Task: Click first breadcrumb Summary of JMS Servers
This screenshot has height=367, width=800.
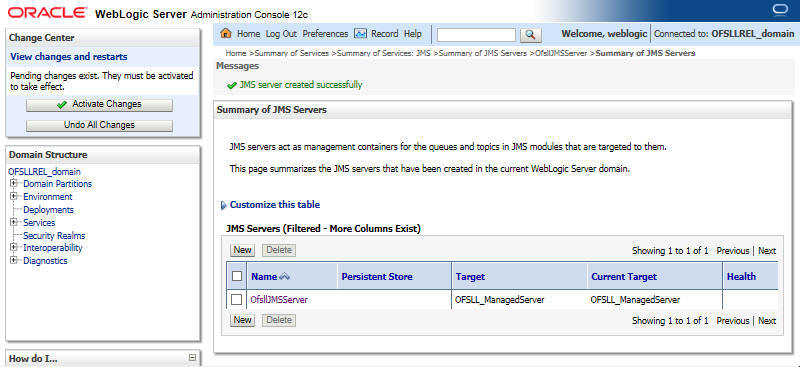Action: point(483,53)
